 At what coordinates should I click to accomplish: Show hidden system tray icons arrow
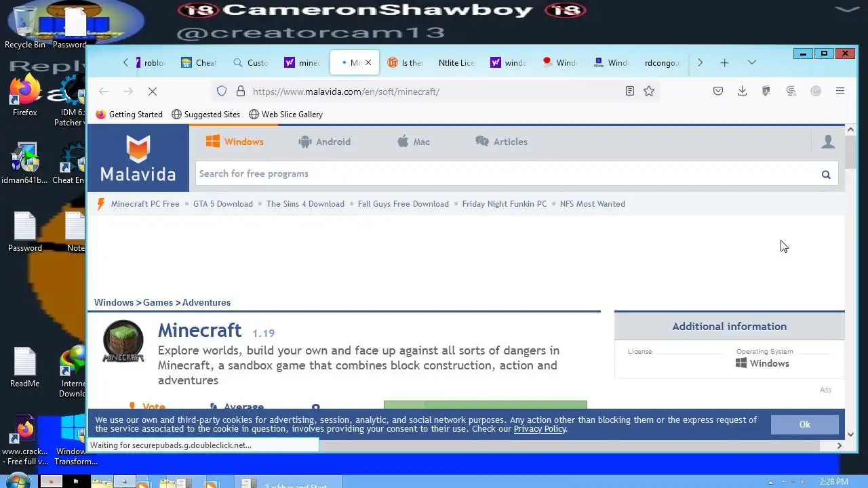(770, 482)
